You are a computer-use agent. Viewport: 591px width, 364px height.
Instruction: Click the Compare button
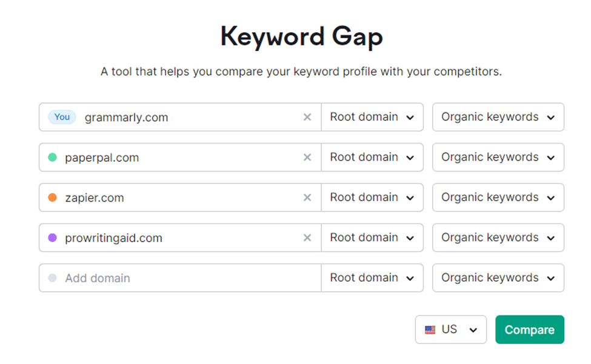530,329
